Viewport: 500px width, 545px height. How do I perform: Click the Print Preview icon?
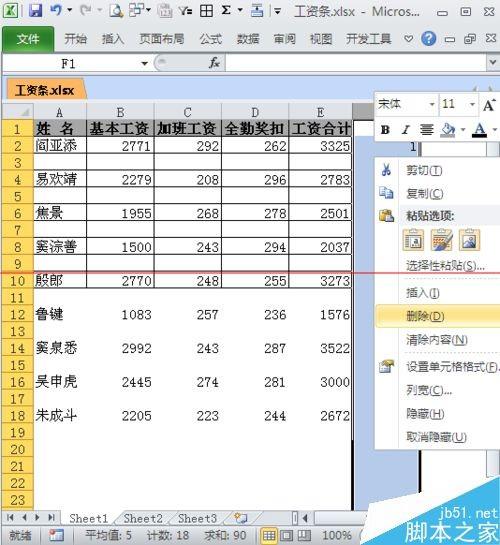116,10
